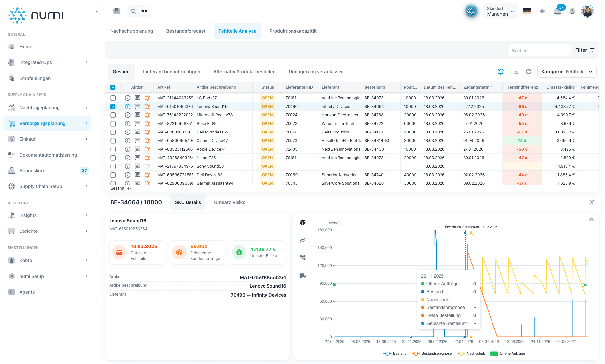Viewport: 605px width, 364px height.
Task: Select Umlagerung veranlassen tab
Action: click(316, 72)
